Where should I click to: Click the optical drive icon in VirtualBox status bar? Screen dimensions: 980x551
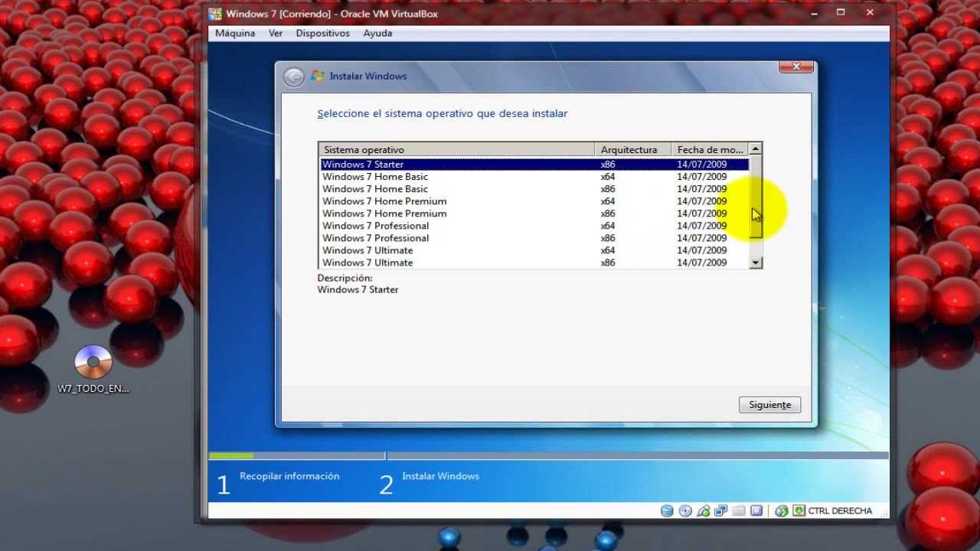(685, 511)
